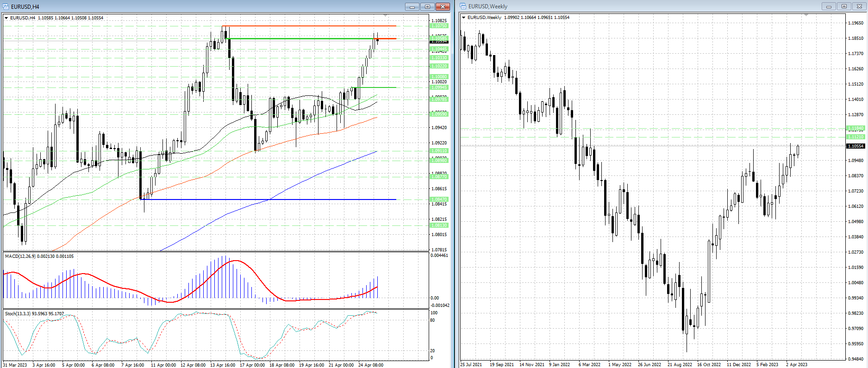Click the EURUSD,Weekly window title bar
868x368 pixels.
coord(648,6)
